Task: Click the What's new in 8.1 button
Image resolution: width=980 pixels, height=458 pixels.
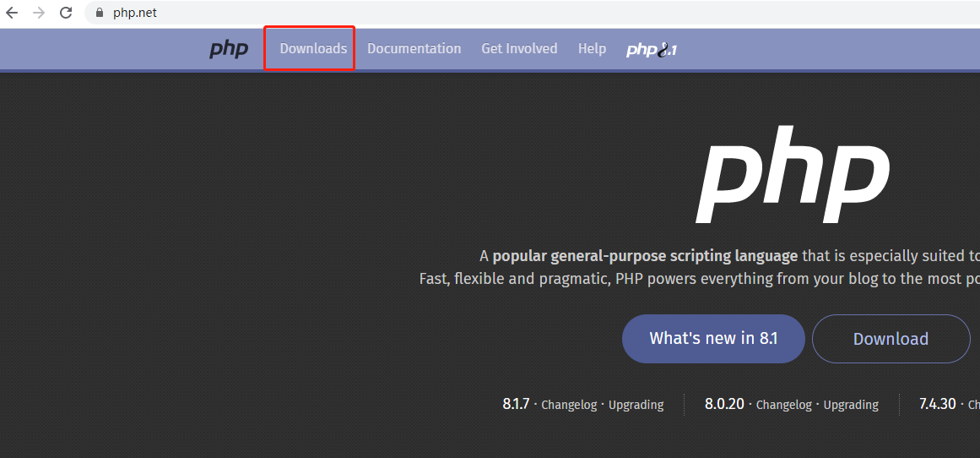Action: 713,339
